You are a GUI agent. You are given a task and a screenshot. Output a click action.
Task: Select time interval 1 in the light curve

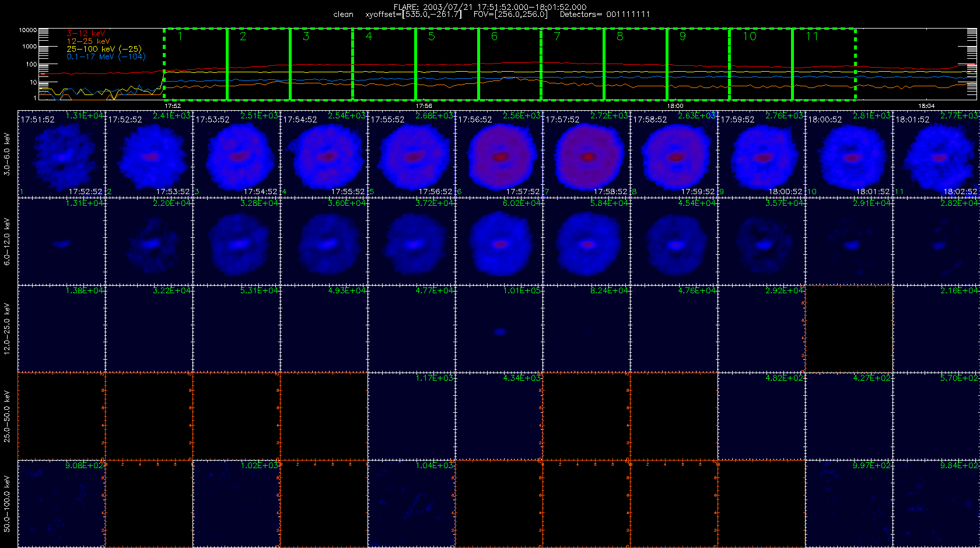coord(195,64)
